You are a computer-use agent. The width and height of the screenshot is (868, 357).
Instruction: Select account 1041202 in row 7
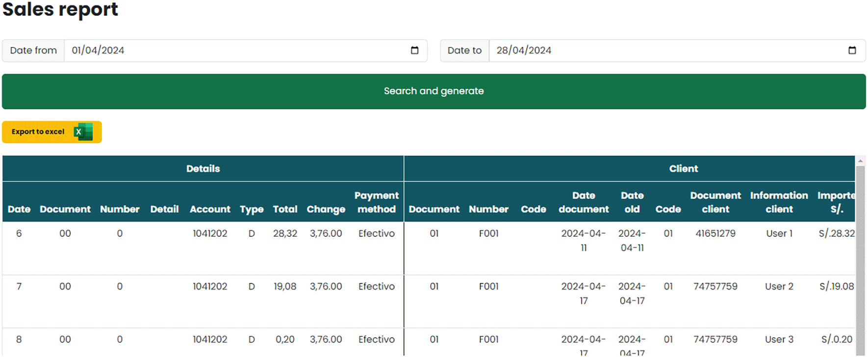[x=210, y=287]
